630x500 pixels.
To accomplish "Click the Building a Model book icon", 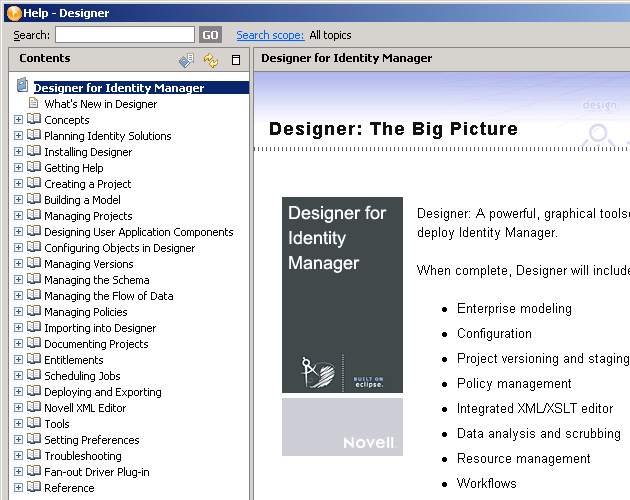I will click(34, 199).
